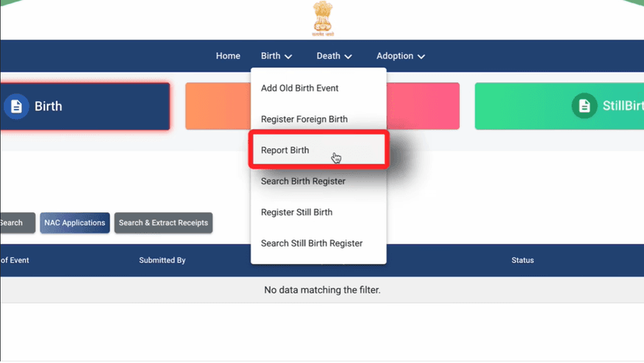Click the national emblem logo at top
The height and width of the screenshot is (363, 644).
click(321, 19)
